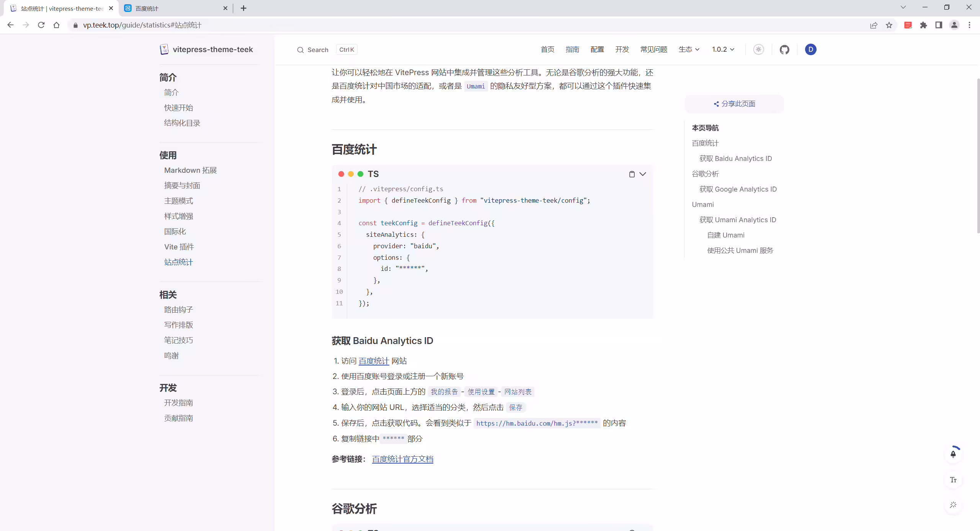Open 百度统计官方文档 reference link

coord(403,459)
